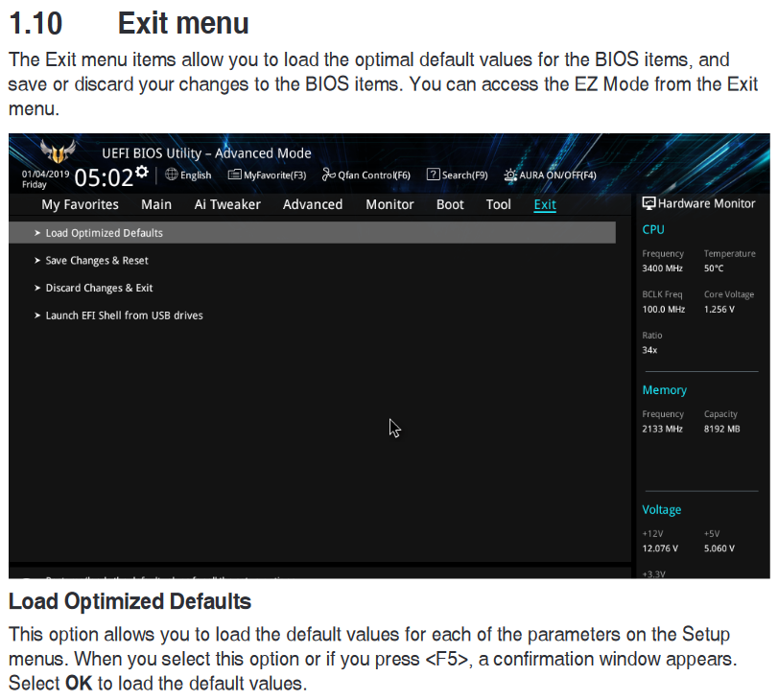Click the settings gear beside the clock
The height and width of the screenshot is (700, 778).
(x=142, y=172)
